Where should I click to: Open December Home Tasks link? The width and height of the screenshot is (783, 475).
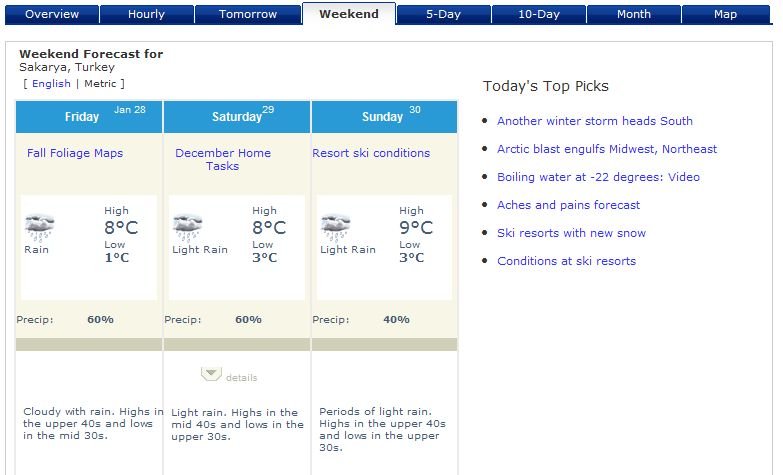[x=223, y=159]
